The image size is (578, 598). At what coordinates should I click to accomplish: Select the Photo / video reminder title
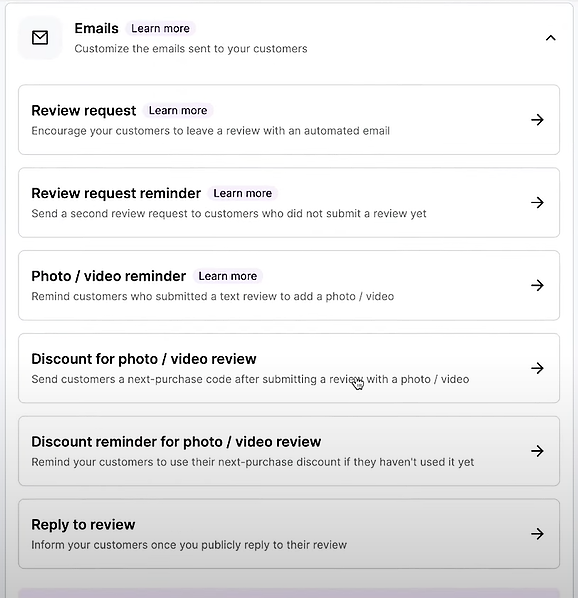click(x=109, y=276)
